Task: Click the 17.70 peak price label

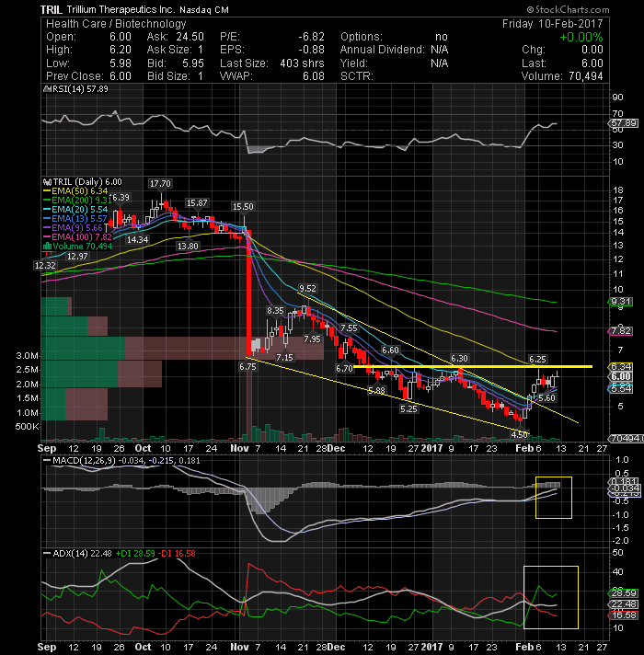Action: pos(160,183)
